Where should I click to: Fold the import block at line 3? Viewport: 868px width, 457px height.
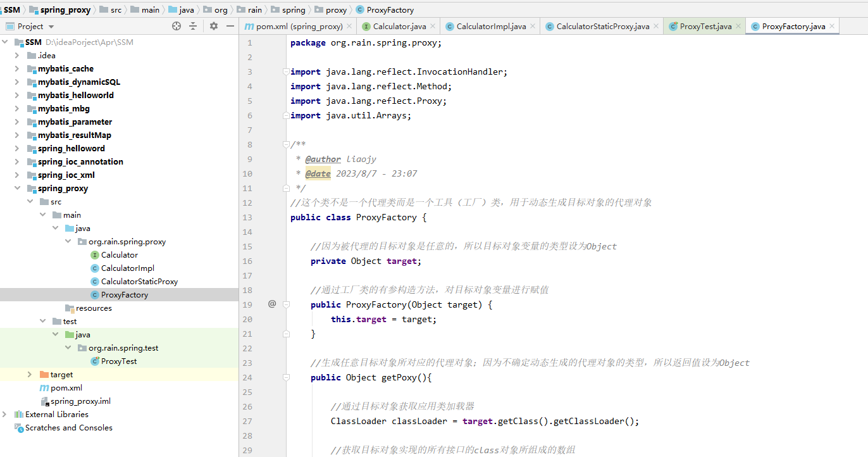(x=286, y=72)
